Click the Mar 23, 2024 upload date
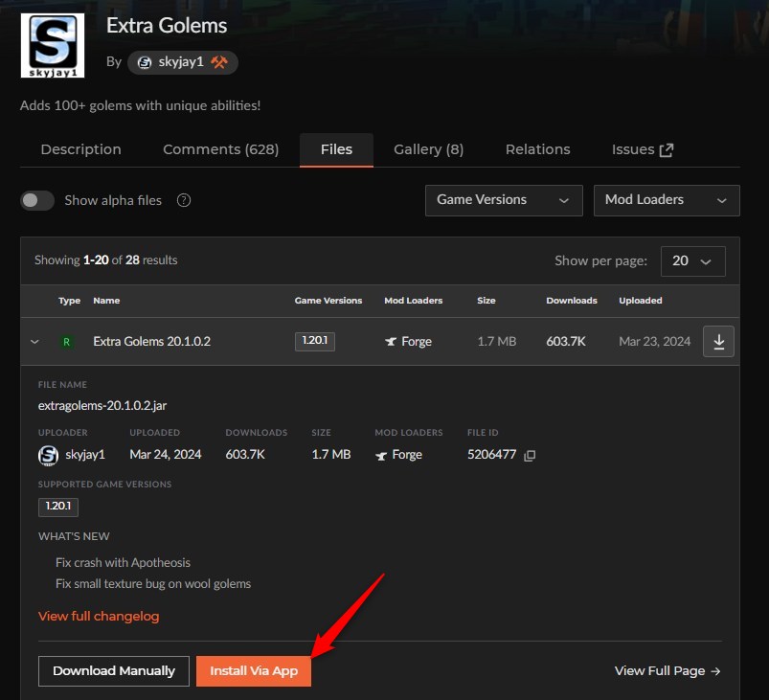 pyautogui.click(x=655, y=342)
